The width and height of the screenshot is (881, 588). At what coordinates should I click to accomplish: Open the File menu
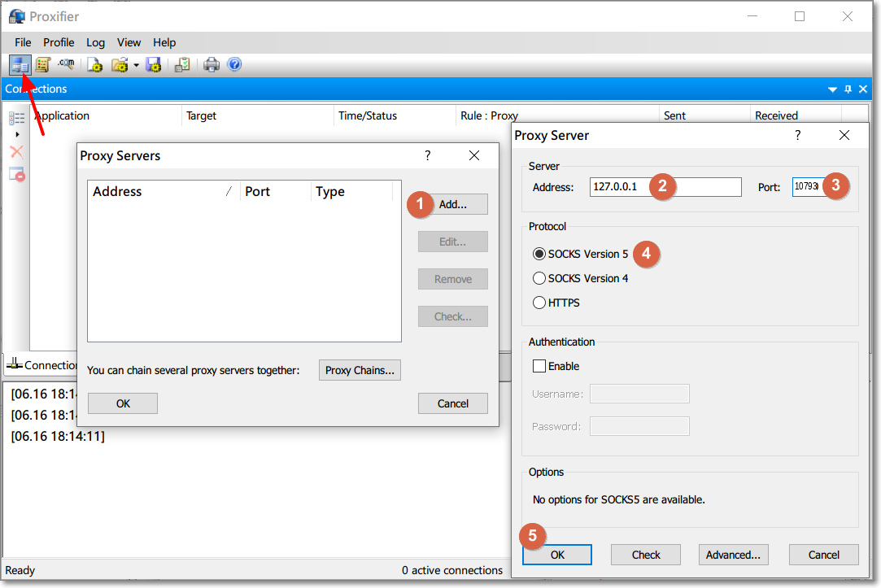point(23,42)
